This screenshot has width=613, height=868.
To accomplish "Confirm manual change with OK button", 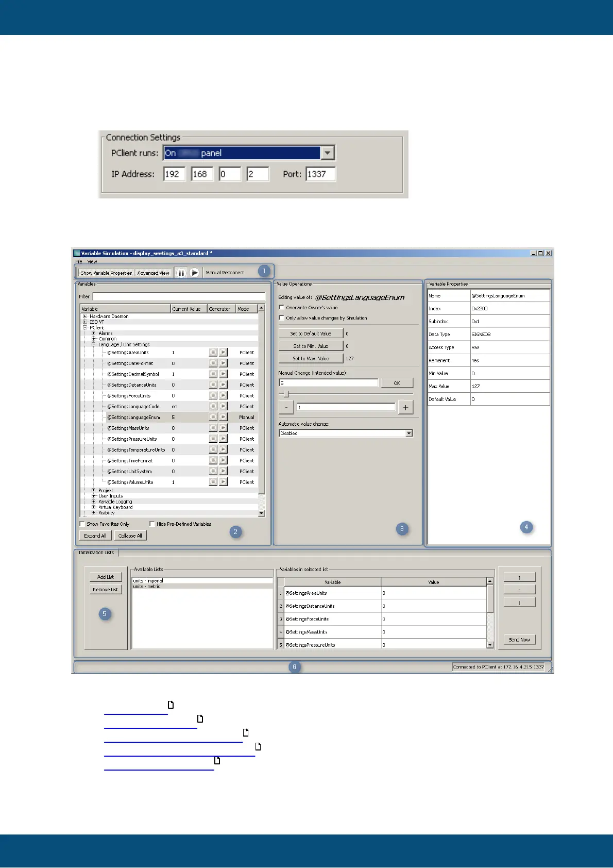I will coord(397,383).
